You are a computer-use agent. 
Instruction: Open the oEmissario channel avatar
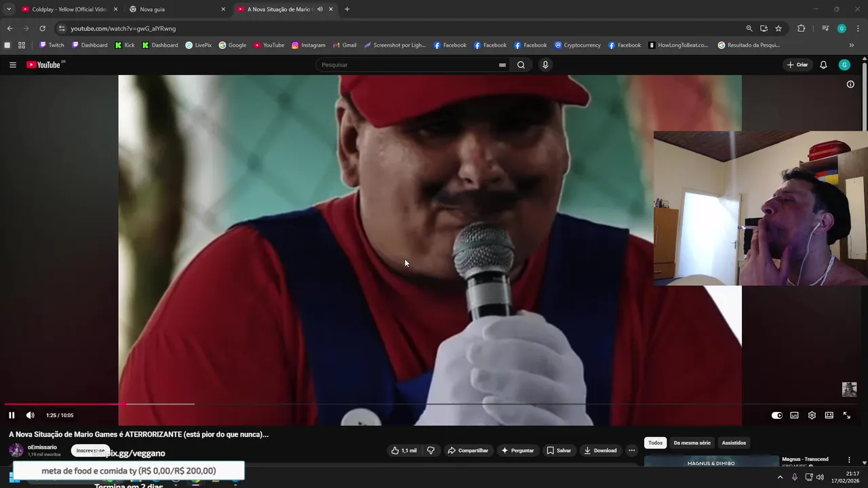(x=16, y=450)
